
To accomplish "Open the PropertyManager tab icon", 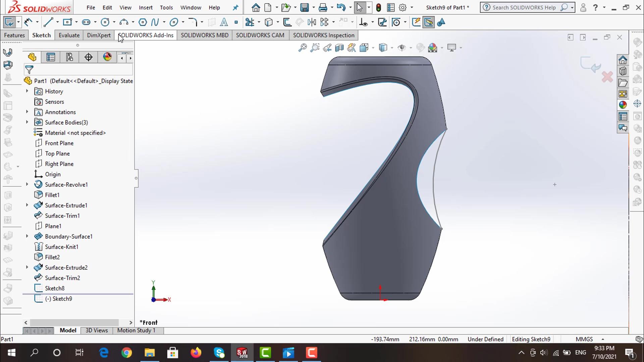I will (x=51, y=57).
